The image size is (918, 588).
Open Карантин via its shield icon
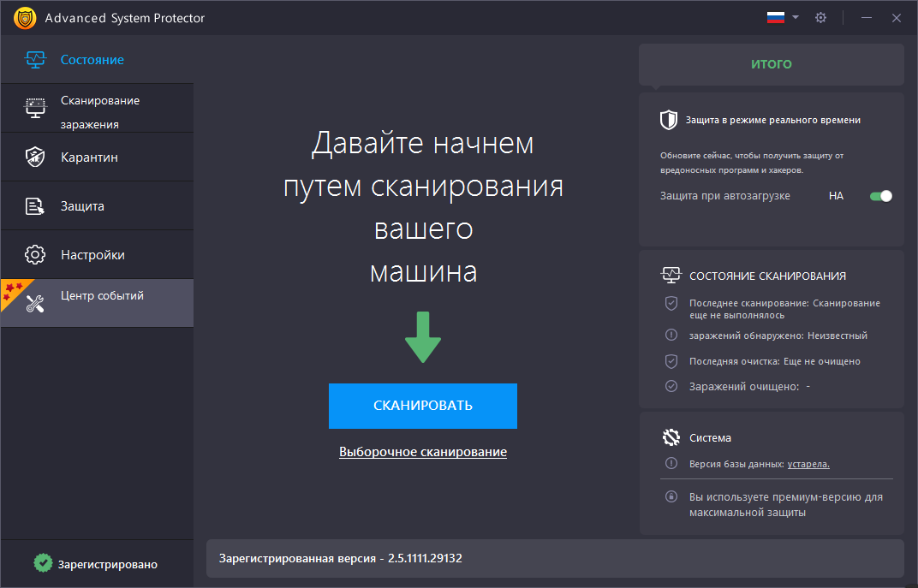pyautogui.click(x=35, y=157)
